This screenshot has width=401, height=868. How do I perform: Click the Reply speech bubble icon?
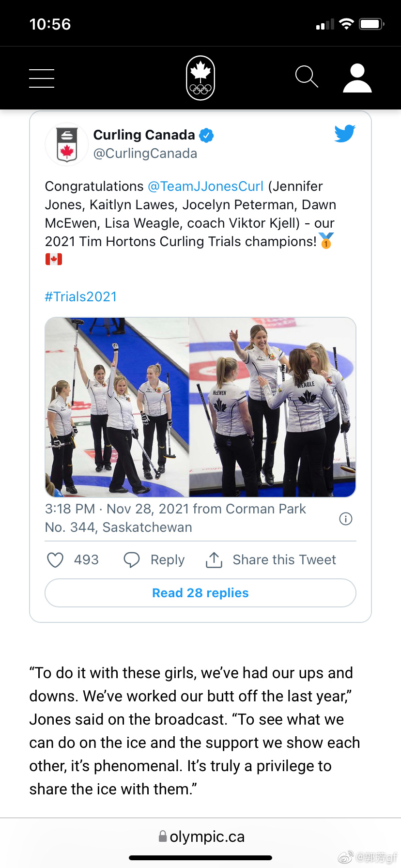(132, 560)
